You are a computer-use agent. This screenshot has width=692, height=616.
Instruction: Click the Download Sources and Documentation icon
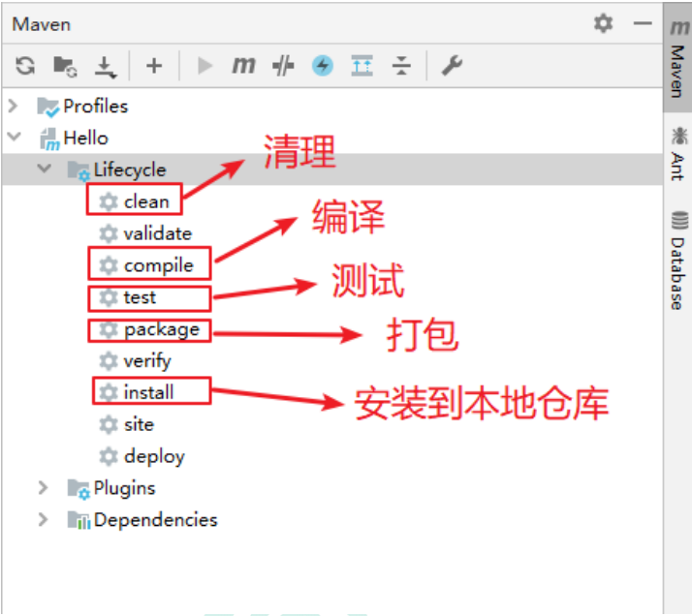click(106, 67)
